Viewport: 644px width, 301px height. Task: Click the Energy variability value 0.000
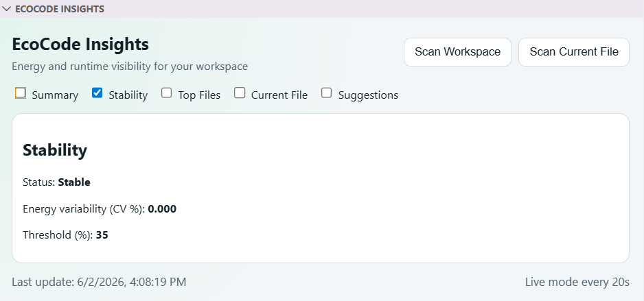162,209
